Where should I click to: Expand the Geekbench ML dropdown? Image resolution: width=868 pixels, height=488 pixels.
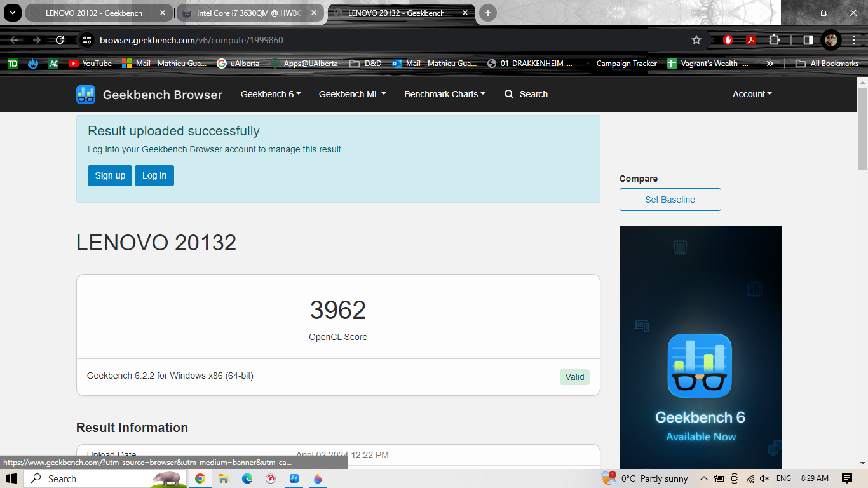pos(353,94)
